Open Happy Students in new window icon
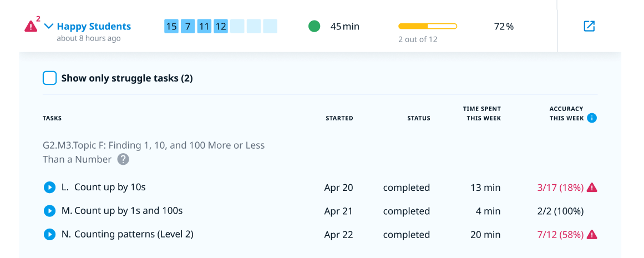Screen dimensions: 644x258 589,26
